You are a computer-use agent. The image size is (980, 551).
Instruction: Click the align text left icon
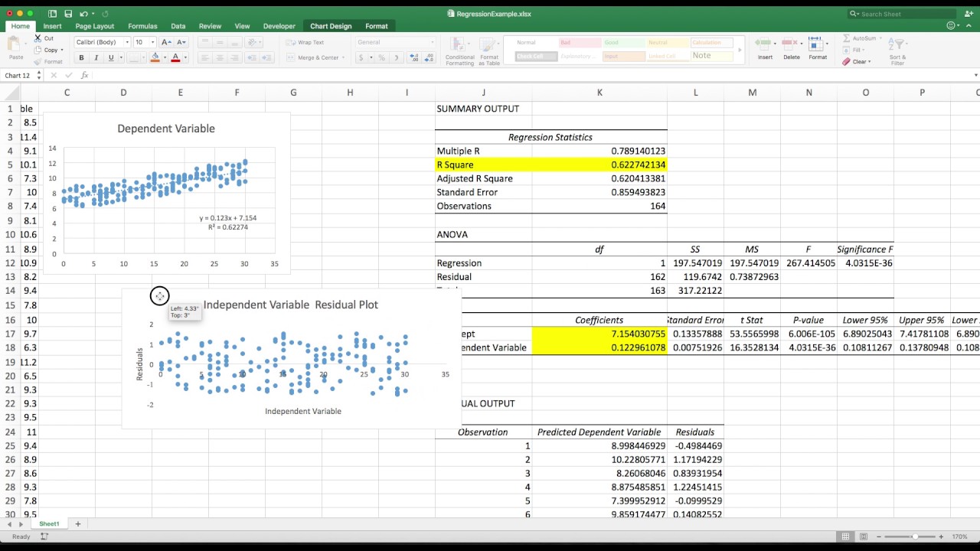pyautogui.click(x=204, y=57)
